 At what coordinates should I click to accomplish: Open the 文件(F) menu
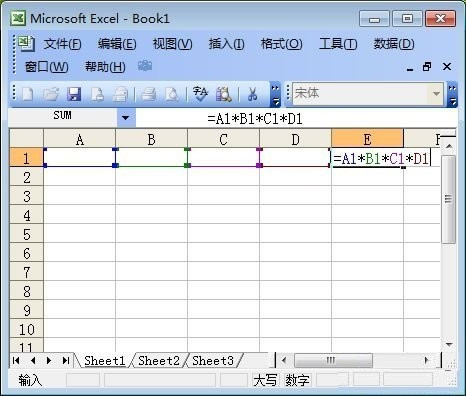62,44
